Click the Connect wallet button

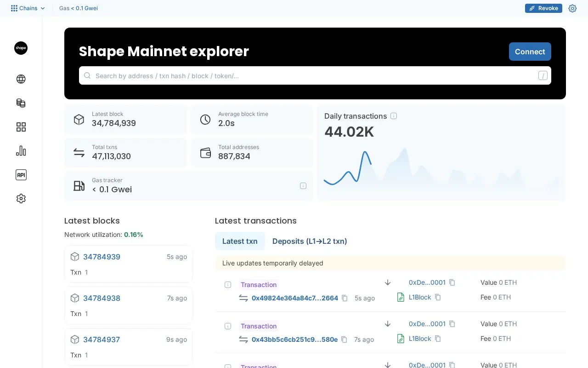530,52
